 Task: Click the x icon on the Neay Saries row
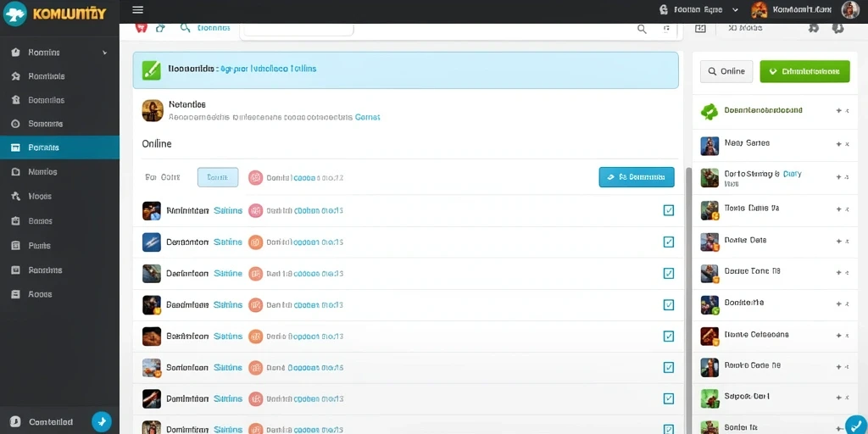(x=847, y=144)
